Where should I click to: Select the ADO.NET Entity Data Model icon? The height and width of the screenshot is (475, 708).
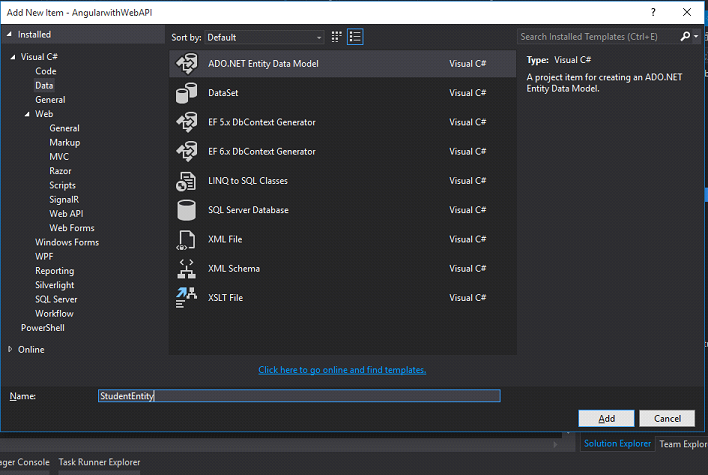click(186, 64)
